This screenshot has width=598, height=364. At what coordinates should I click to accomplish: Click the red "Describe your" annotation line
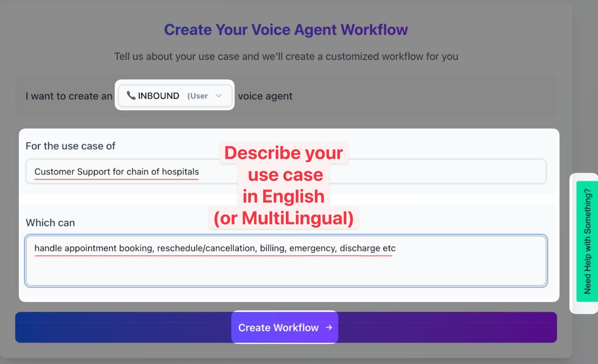(284, 153)
